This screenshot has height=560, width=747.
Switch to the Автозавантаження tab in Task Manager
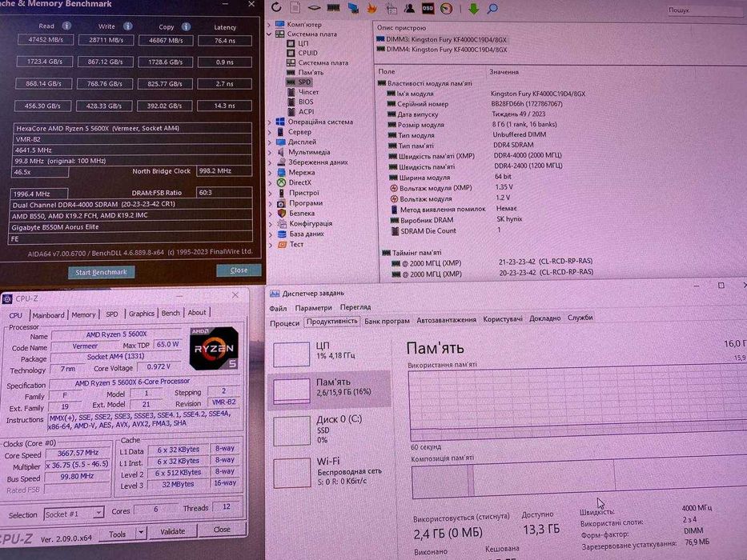pos(447,320)
